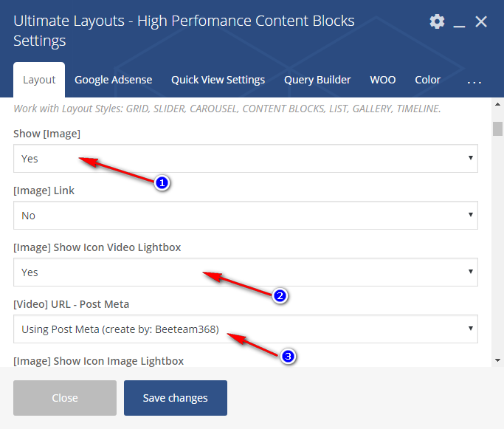Show more tabs via the ellipsis
This screenshot has height=429, width=504.
coord(474,80)
